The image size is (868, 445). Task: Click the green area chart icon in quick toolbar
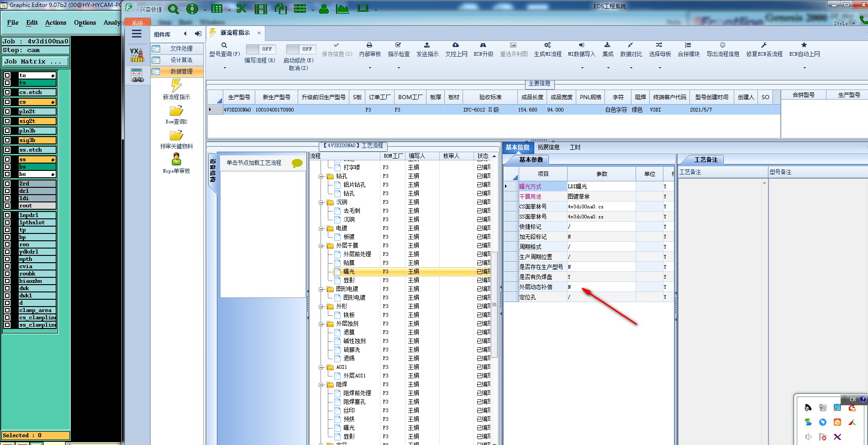(x=342, y=9)
